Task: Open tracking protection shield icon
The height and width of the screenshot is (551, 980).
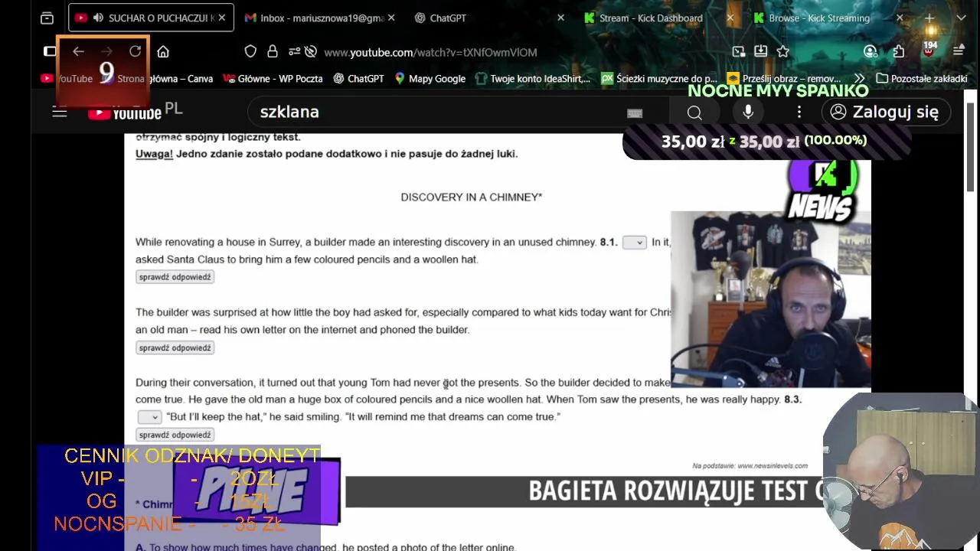Action: click(x=250, y=51)
